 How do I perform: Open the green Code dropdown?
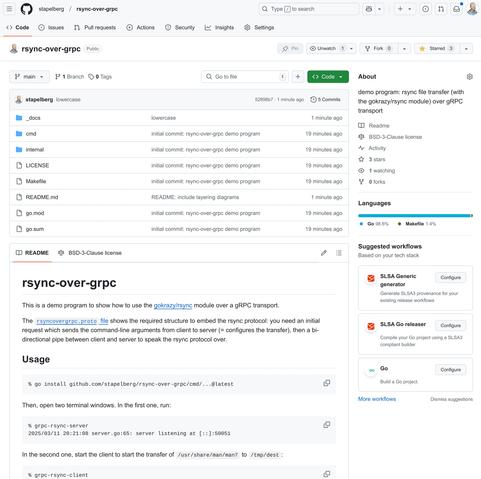click(x=328, y=77)
